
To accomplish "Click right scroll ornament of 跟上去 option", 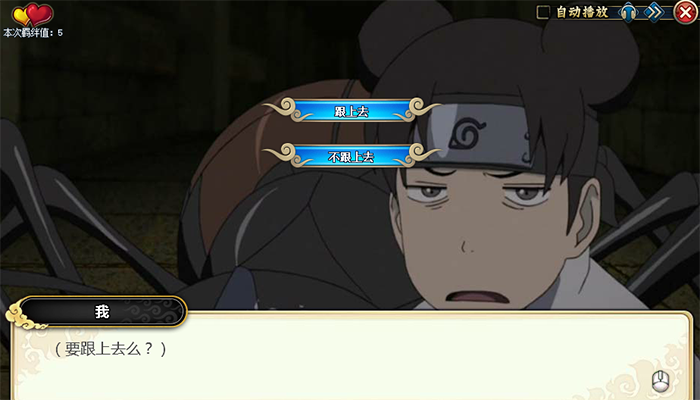I will pos(418,110).
